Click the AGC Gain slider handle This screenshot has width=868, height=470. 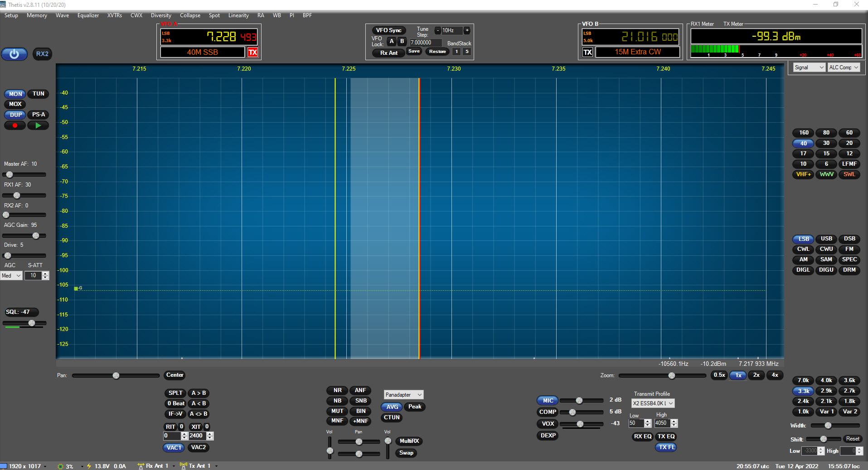(x=36, y=235)
